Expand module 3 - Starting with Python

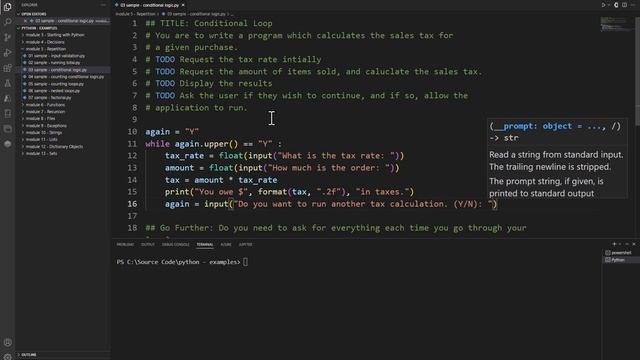coord(55,35)
